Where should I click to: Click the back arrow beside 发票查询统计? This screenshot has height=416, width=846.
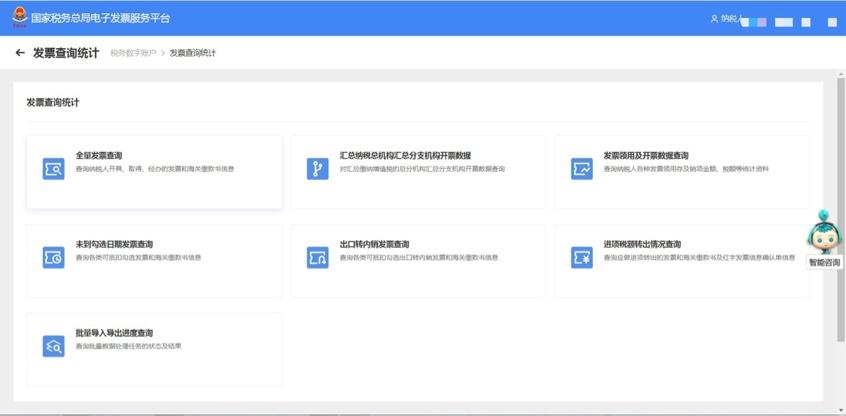(x=20, y=53)
